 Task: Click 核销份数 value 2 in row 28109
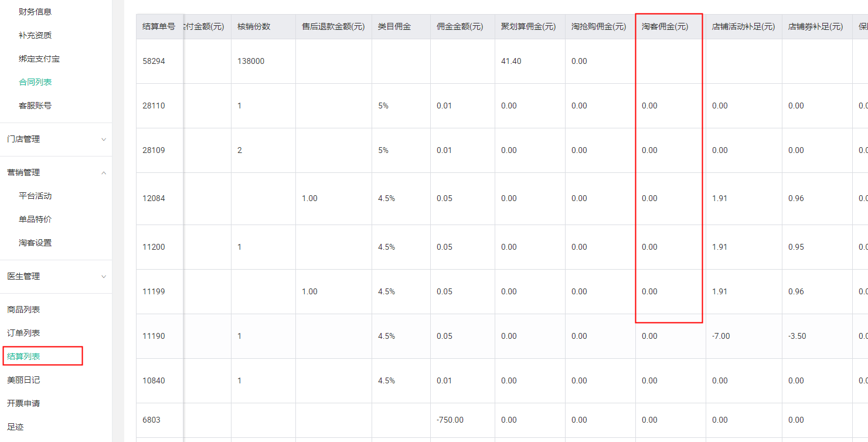point(240,150)
